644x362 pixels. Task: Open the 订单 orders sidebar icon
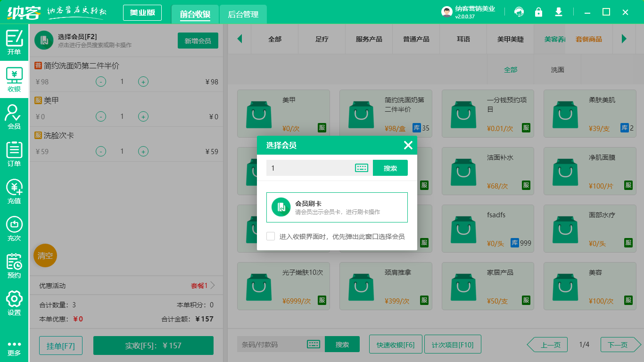click(x=14, y=154)
